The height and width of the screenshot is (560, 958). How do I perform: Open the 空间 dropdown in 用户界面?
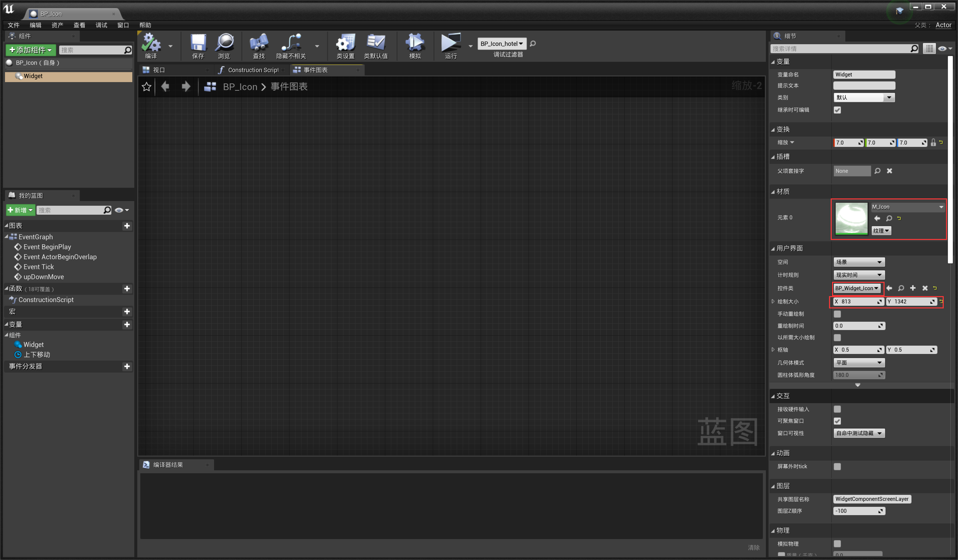pos(859,262)
